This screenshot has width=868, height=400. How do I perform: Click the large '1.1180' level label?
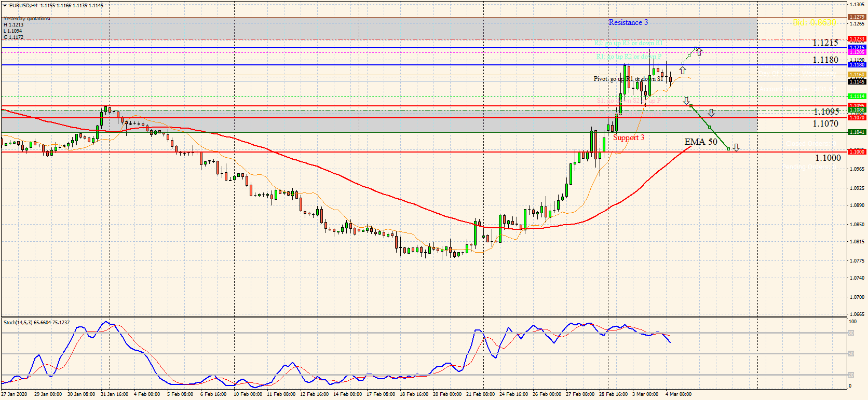click(825, 60)
